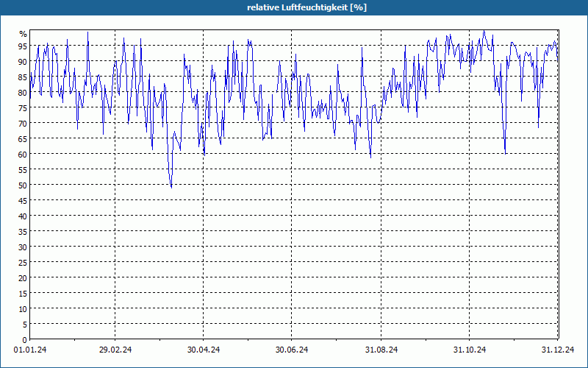Click the highest humidity peak in November
The width and height of the screenshot is (588, 368).
pyautogui.click(x=484, y=31)
